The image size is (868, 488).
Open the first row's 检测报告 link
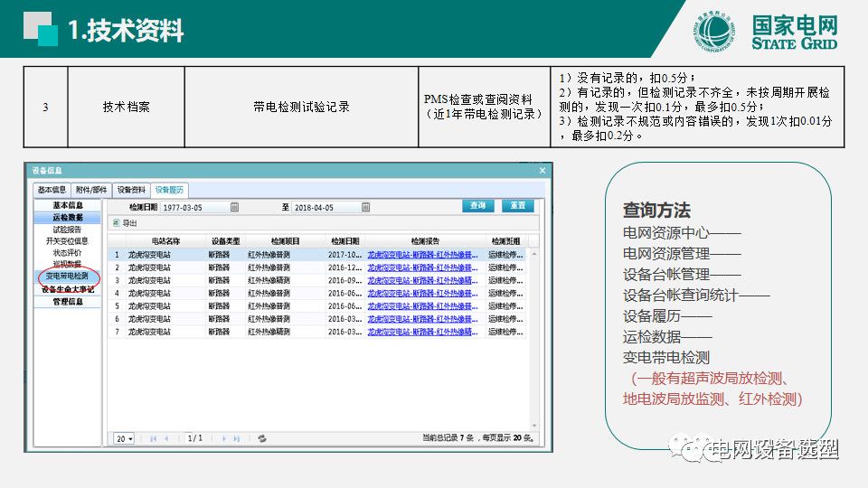point(422,255)
